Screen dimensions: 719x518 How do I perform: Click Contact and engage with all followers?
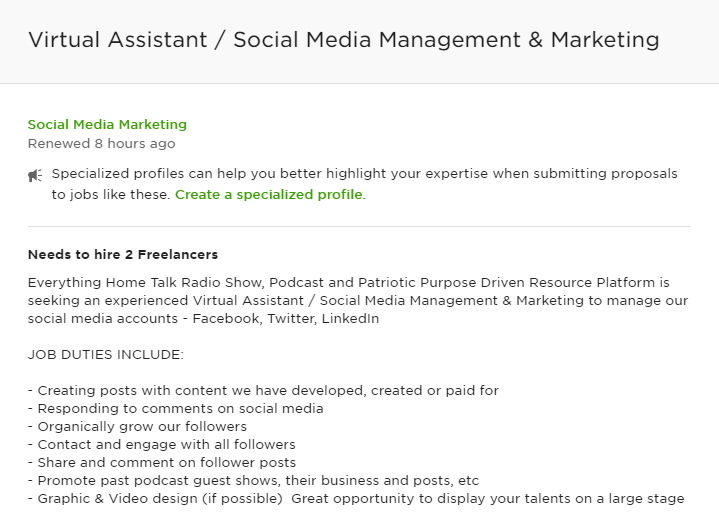click(x=161, y=444)
